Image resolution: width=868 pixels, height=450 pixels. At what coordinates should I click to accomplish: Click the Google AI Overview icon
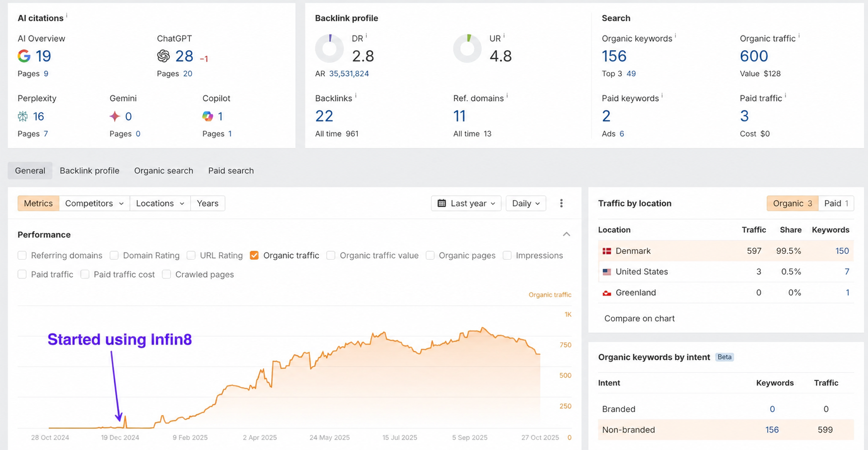(x=24, y=56)
